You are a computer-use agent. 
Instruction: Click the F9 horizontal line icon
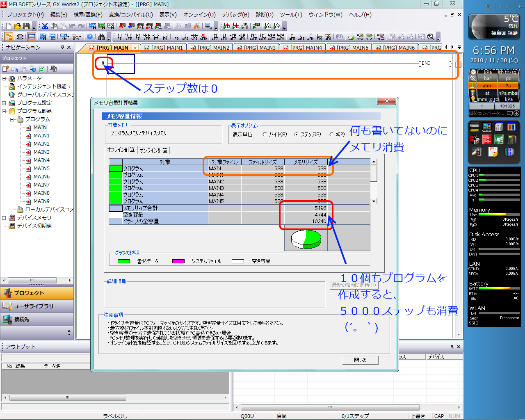176,37
